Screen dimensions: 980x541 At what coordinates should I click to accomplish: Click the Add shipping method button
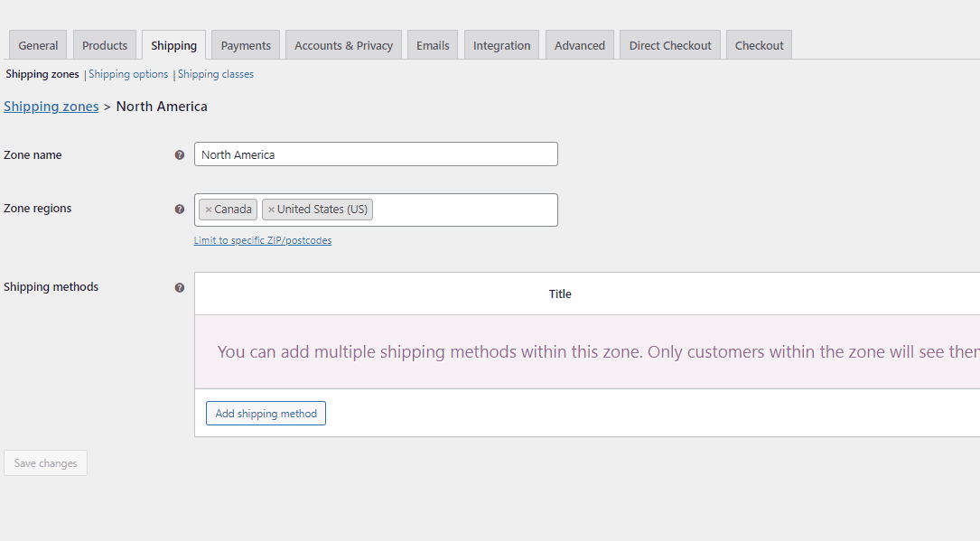click(266, 414)
